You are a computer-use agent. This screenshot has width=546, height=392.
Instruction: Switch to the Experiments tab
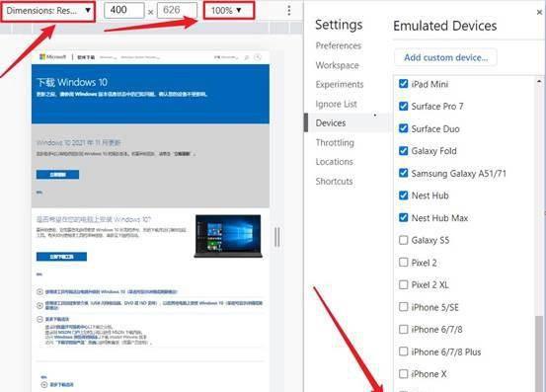[340, 84]
